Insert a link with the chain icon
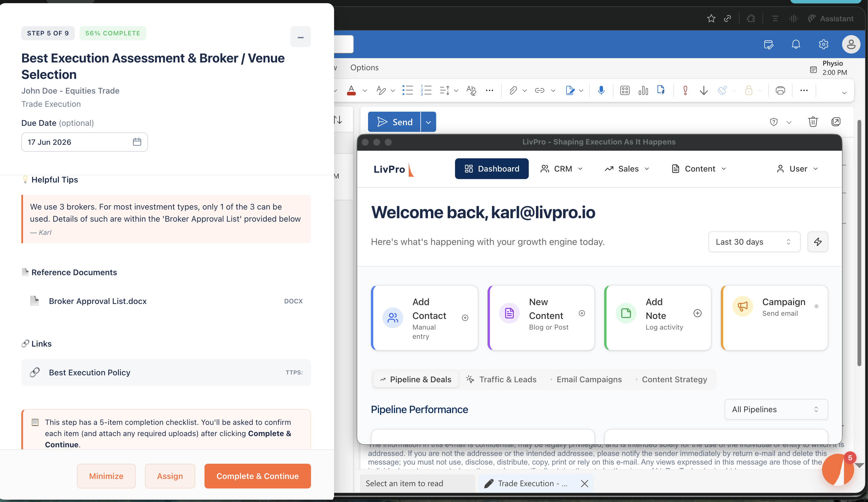 (539, 91)
